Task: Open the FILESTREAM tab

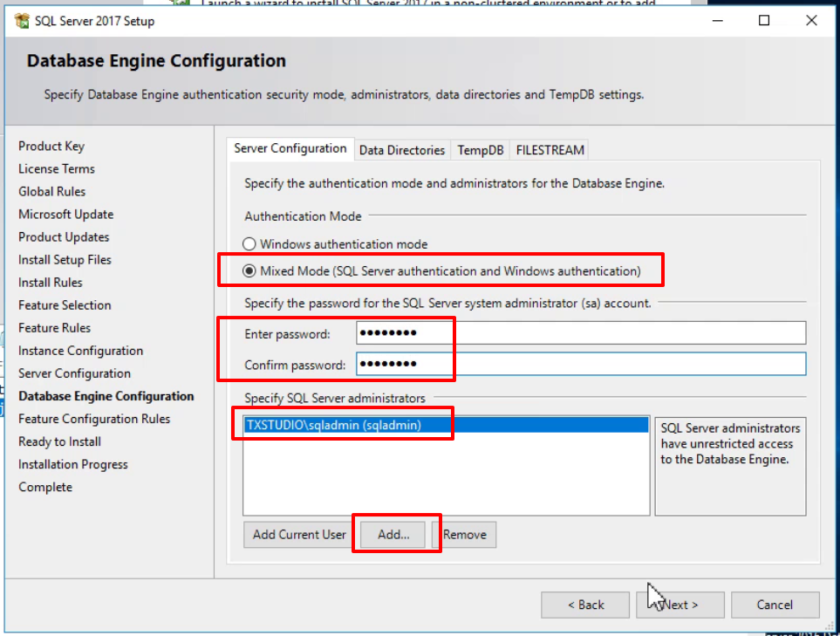Action: [x=550, y=150]
